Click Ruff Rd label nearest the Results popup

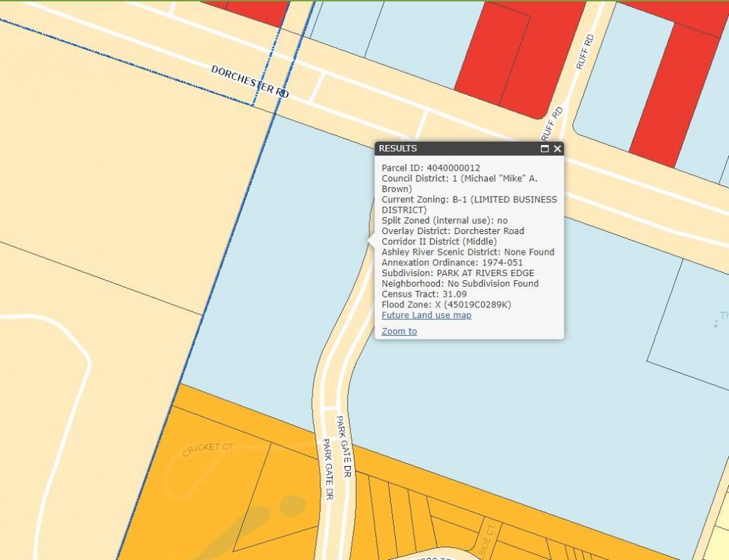tap(552, 123)
